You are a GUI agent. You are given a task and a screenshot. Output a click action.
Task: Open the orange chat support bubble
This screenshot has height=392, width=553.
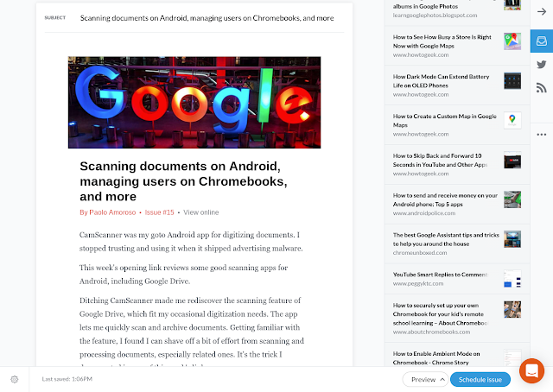pyautogui.click(x=531, y=371)
